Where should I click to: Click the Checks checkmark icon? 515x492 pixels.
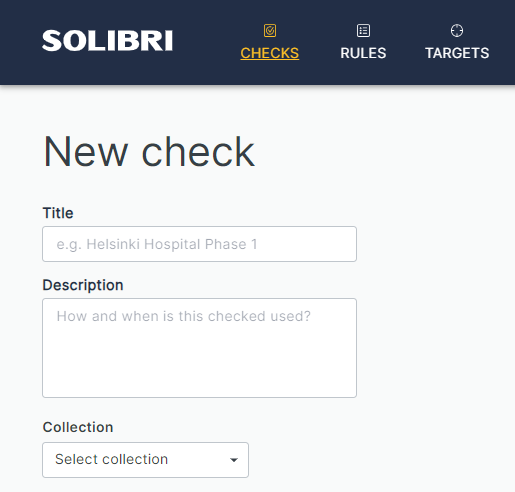click(x=270, y=30)
